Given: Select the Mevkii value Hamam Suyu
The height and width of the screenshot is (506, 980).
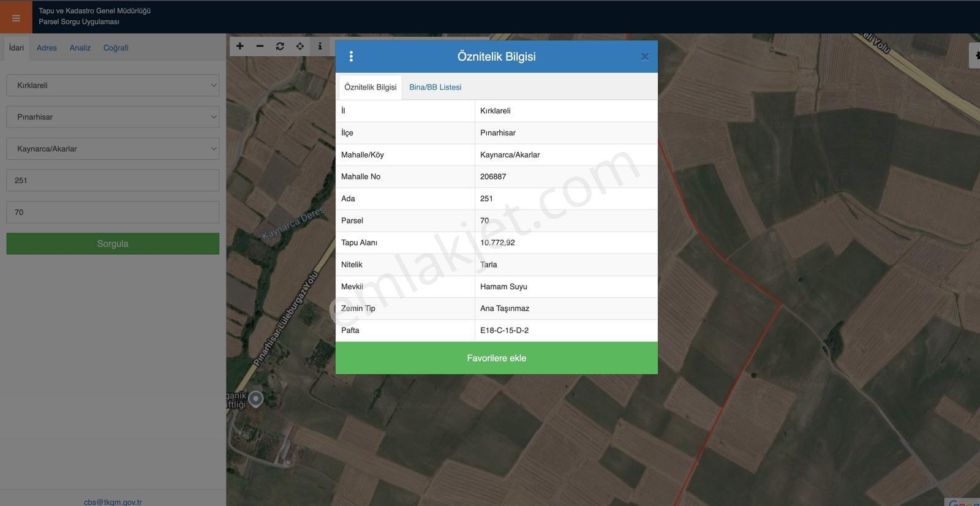Looking at the screenshot, I should [503, 287].
